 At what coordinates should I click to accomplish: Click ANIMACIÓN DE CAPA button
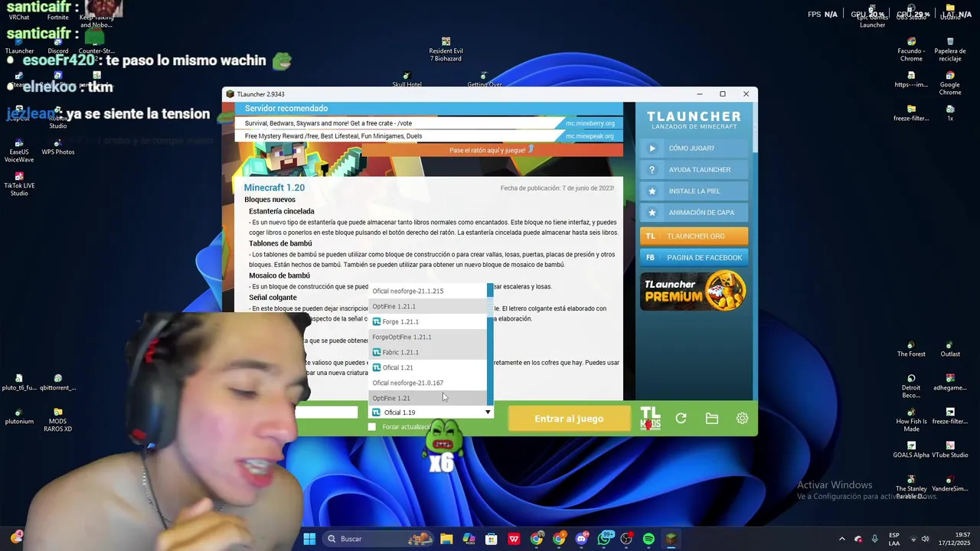(694, 213)
